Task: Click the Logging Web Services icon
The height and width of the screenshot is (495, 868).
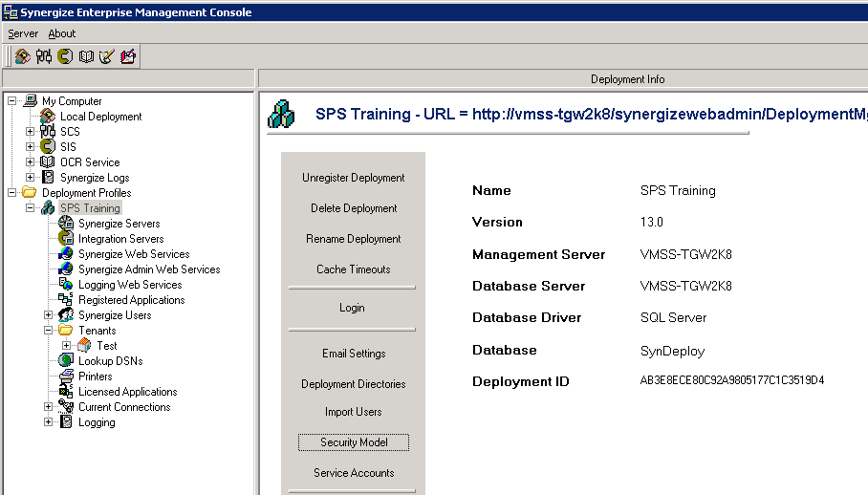Action: tap(66, 284)
